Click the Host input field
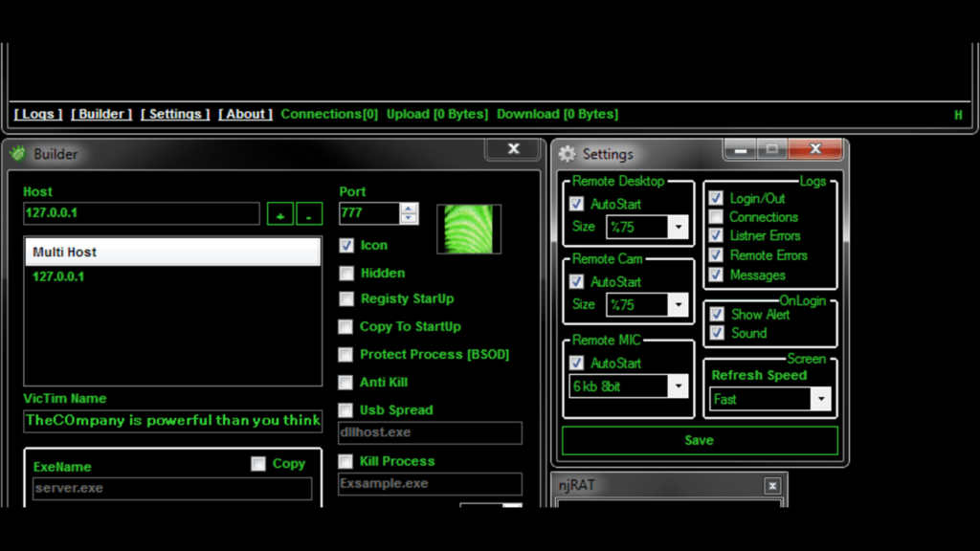Viewport: 980px width, 551px height. [142, 213]
